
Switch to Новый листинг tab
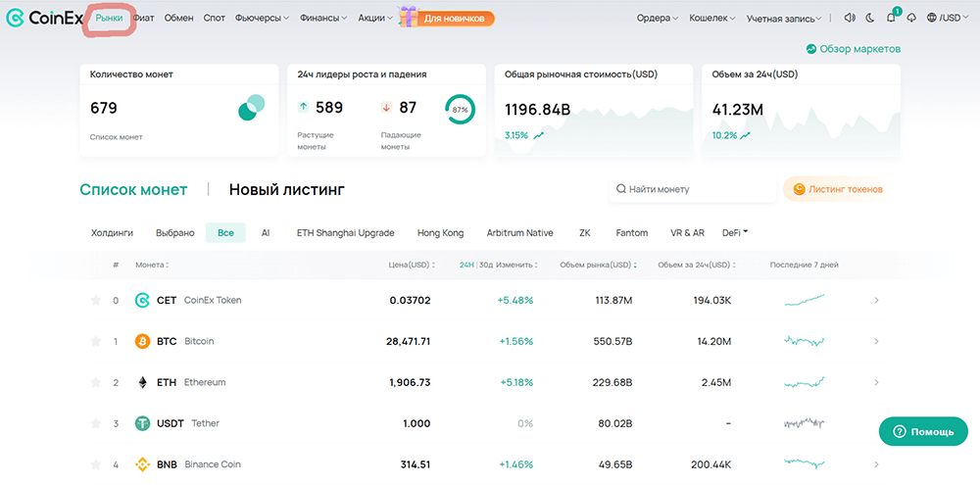(x=286, y=189)
